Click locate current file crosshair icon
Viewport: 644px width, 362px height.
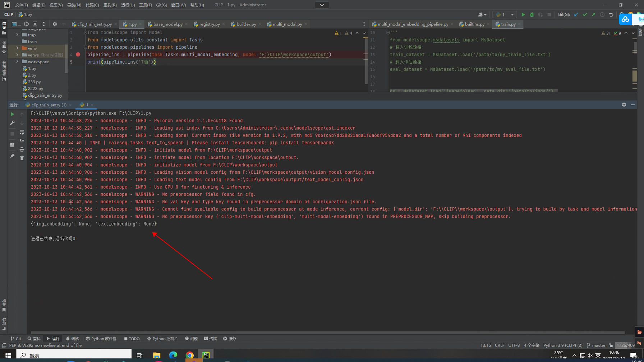[x=26, y=24]
